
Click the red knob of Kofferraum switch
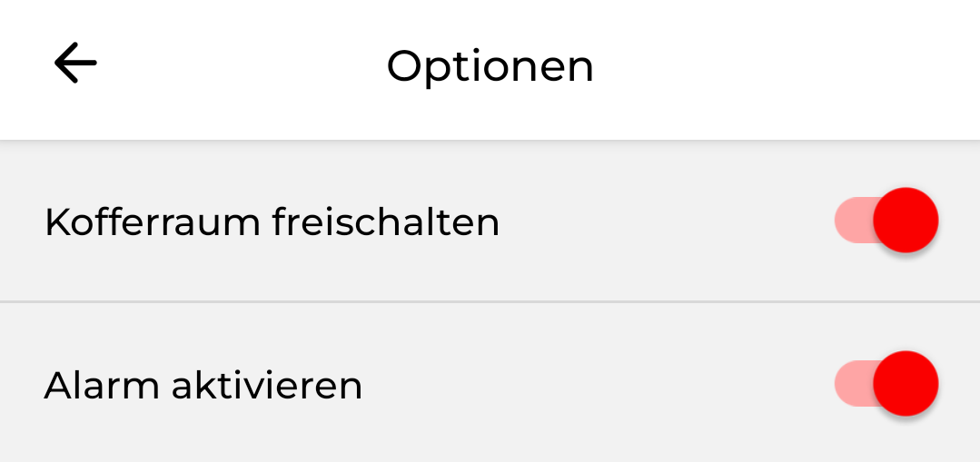[x=905, y=221]
